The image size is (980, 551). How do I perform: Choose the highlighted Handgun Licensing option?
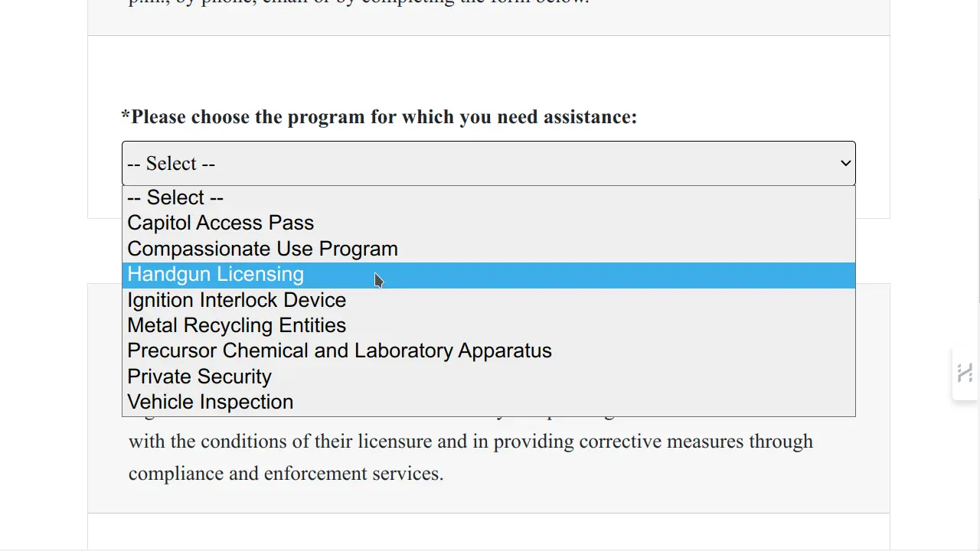216,275
